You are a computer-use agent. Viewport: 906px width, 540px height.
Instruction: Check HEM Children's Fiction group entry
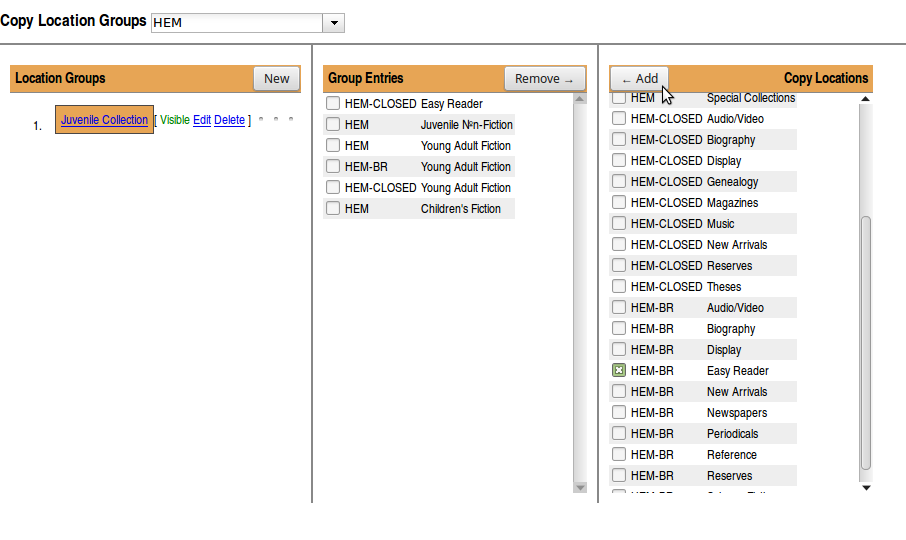tap(333, 208)
